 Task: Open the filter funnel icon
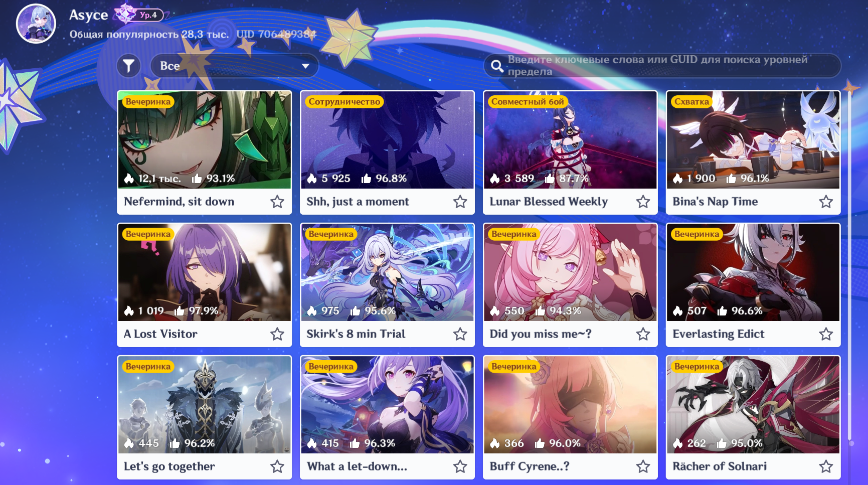(129, 66)
